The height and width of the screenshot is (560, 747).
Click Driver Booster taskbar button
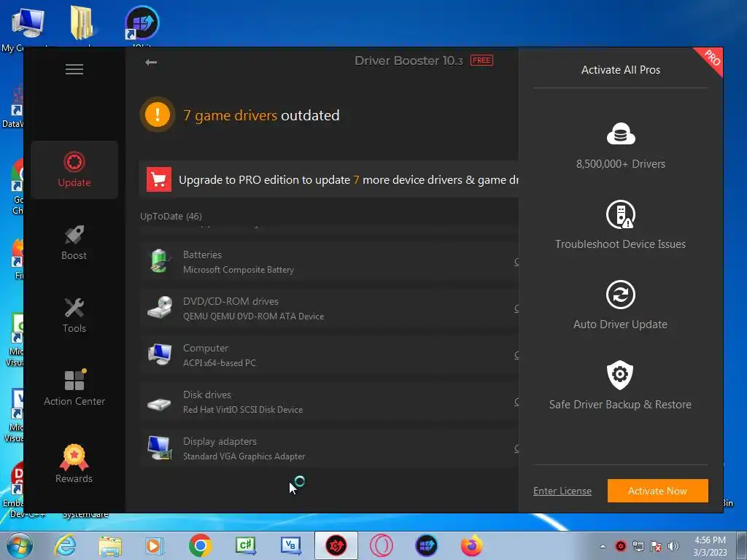point(336,545)
